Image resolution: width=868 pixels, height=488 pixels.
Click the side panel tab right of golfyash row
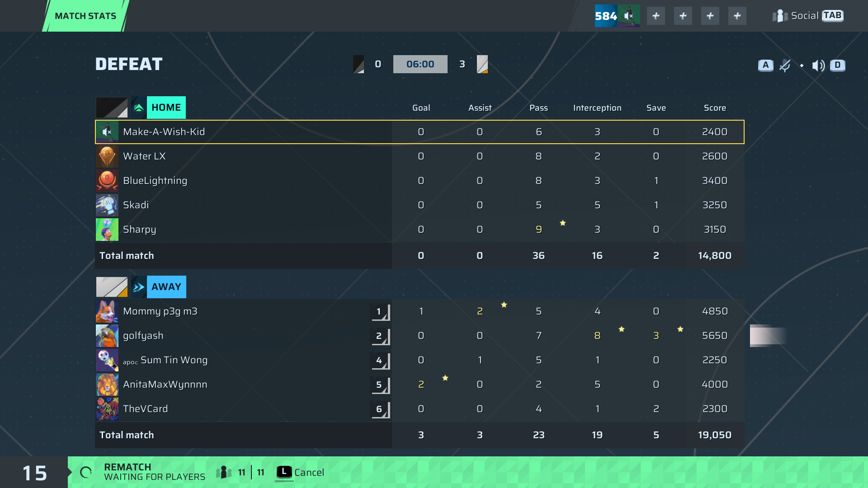[x=768, y=336]
